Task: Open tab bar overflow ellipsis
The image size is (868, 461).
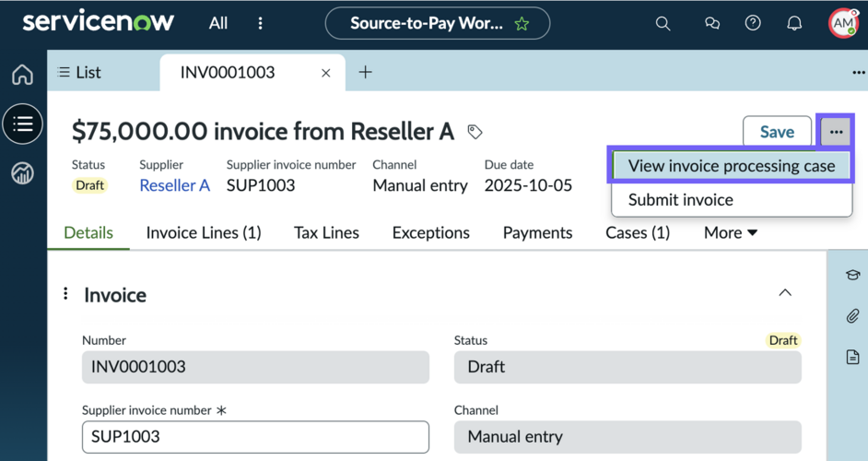Action: pos(859,73)
